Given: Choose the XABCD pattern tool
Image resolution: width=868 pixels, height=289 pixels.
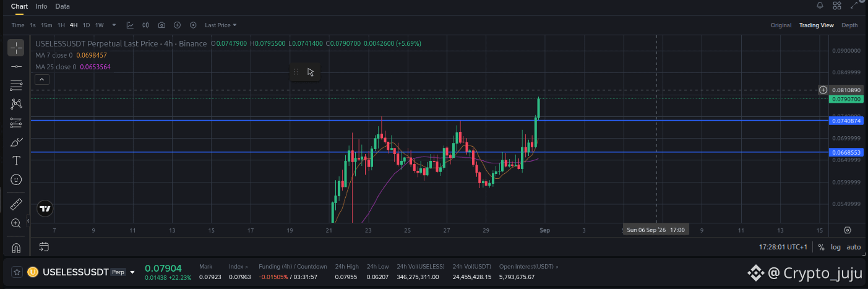Looking at the screenshot, I should coord(16,104).
